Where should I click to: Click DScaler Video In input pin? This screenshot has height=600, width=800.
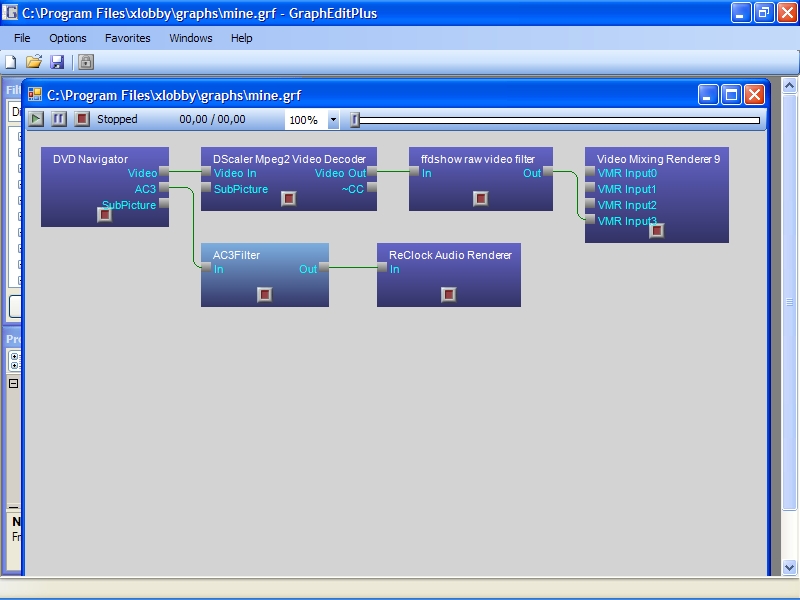[x=206, y=172]
